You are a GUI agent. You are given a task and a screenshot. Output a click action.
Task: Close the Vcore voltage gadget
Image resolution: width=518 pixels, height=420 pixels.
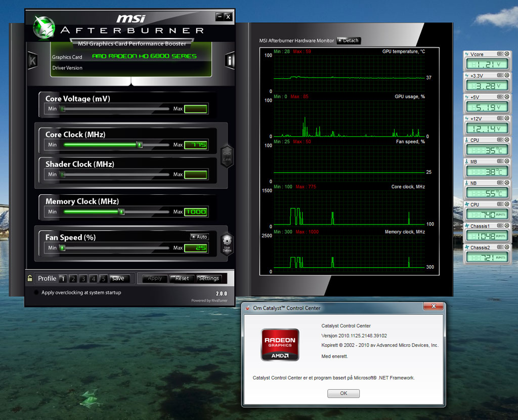[x=507, y=54]
